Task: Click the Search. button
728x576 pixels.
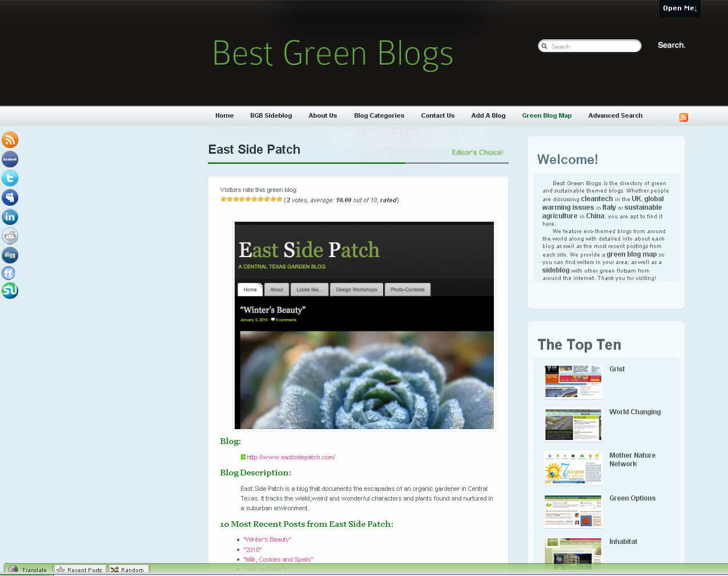Action: 671,45
